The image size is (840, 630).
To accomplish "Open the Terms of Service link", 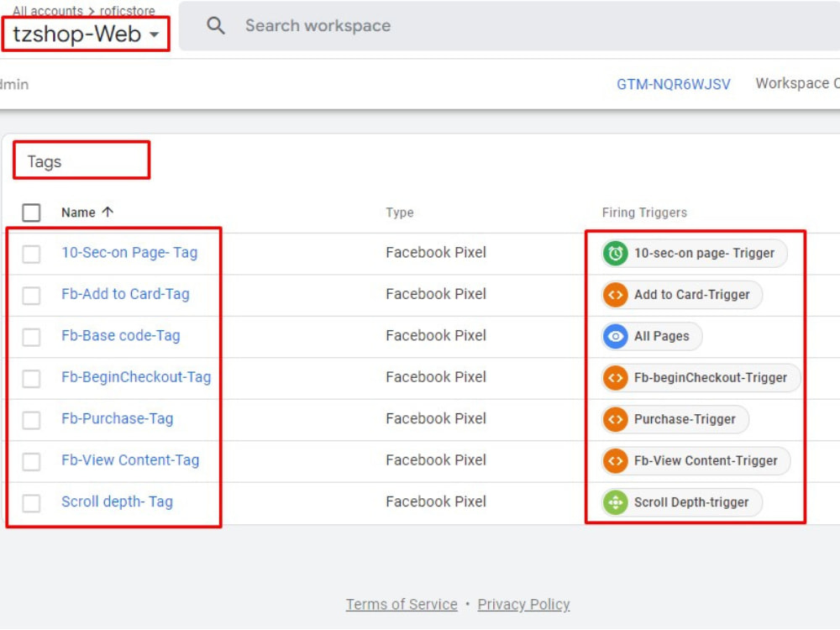I will click(402, 604).
